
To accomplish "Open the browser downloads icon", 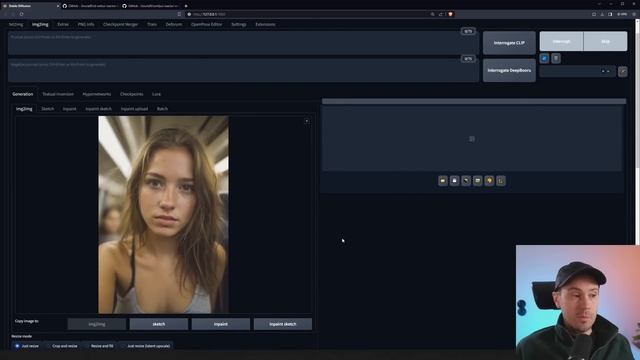I will (602, 14).
